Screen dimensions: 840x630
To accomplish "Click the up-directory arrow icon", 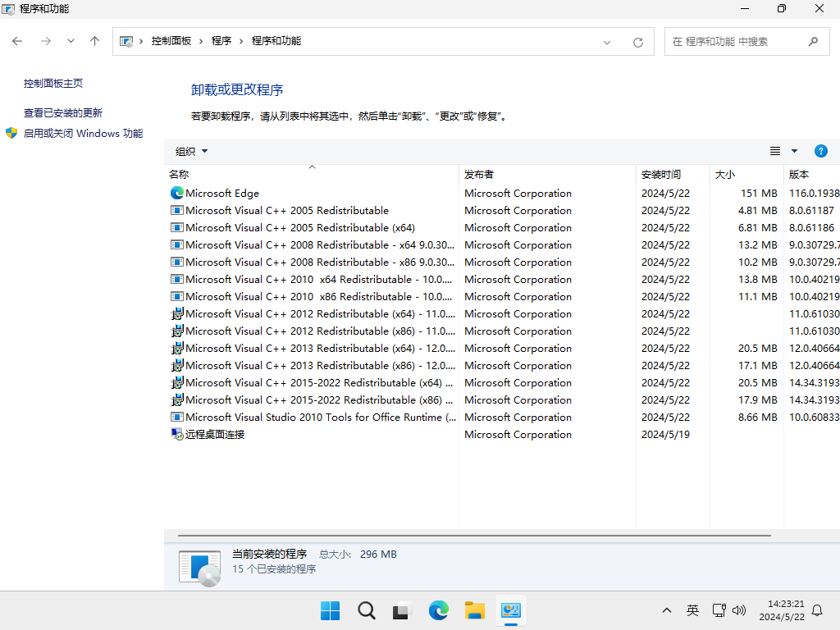I will pos(94,41).
